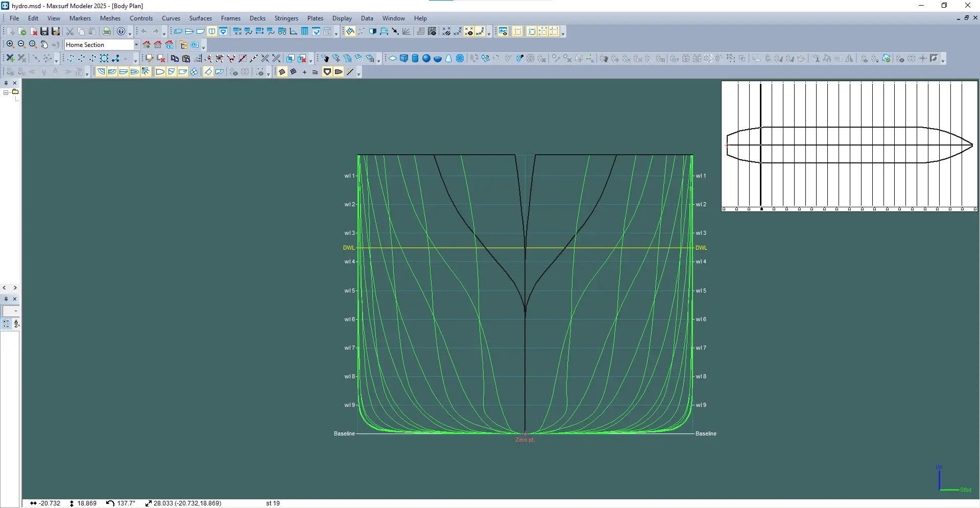This screenshot has width=980, height=508.
Task: Click the hull plan thumbnail inset
Action: 849,146
